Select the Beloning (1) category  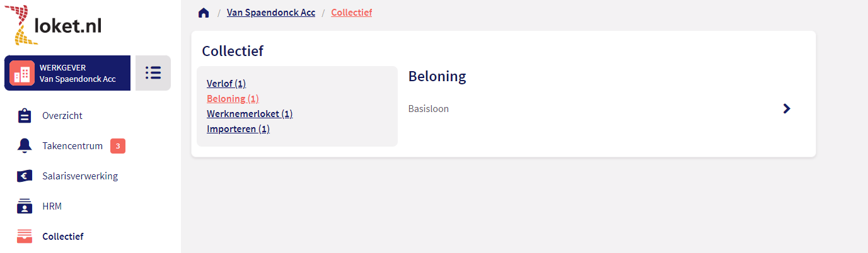click(233, 99)
